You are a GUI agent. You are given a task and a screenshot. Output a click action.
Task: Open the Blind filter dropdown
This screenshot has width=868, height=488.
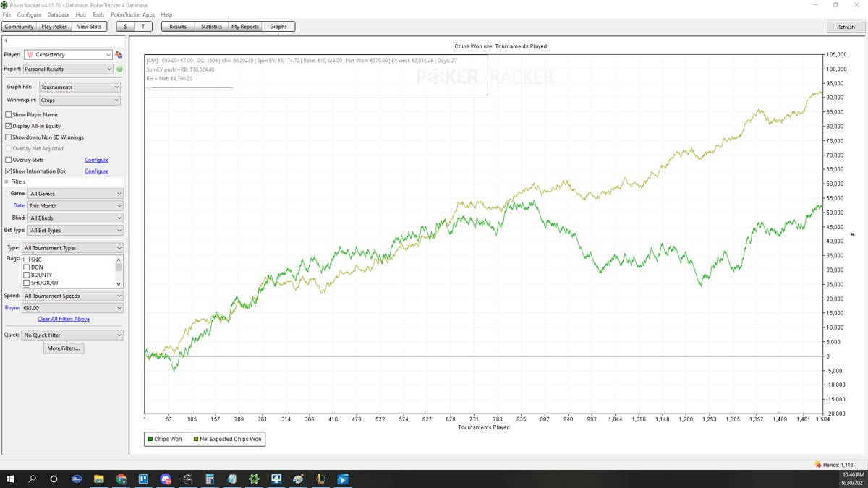[76, 218]
